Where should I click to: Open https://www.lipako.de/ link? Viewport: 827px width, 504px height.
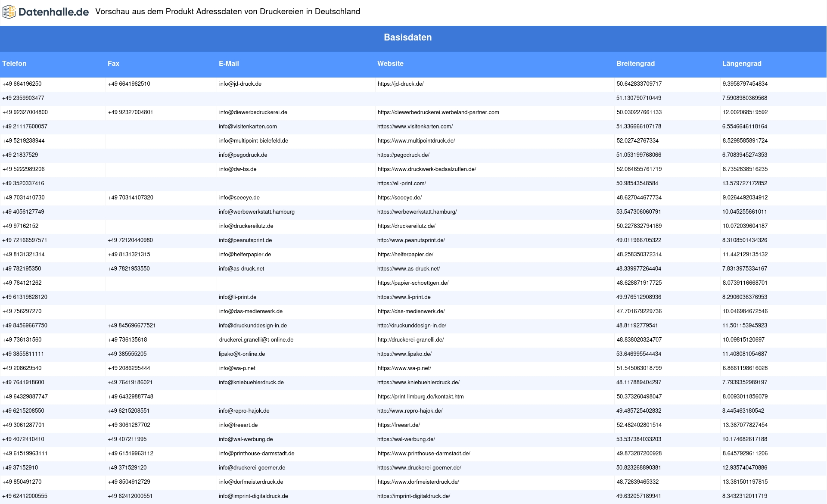click(404, 354)
